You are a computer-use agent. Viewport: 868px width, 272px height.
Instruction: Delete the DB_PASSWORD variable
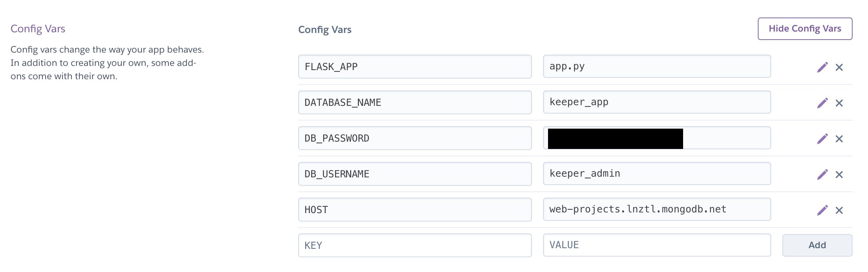(x=839, y=139)
